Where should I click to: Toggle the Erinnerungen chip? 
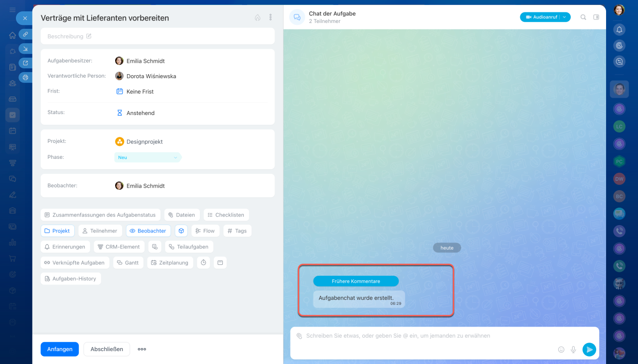pos(65,246)
